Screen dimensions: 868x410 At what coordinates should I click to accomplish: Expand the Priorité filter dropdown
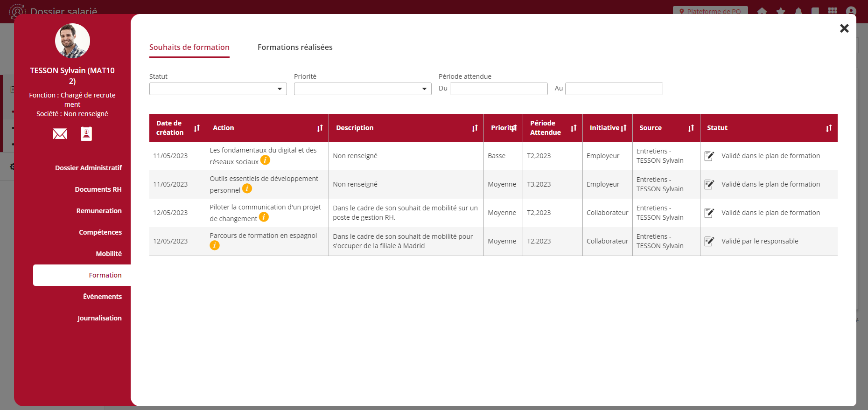pos(363,89)
